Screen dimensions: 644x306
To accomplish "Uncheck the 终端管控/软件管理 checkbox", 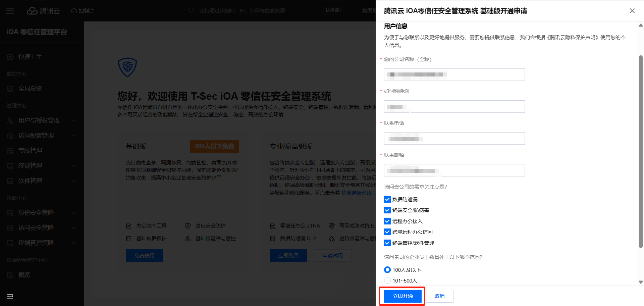I will pos(387,243).
